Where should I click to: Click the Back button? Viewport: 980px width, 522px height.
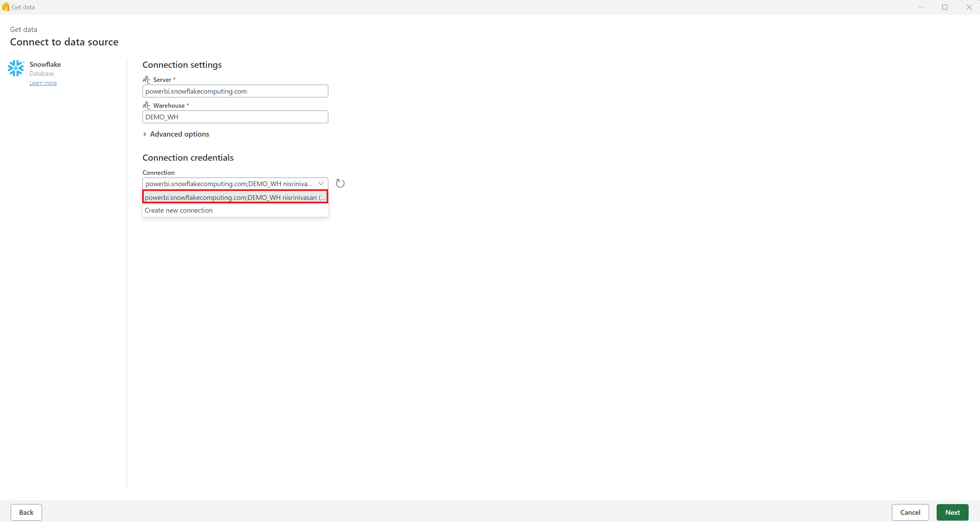26,512
